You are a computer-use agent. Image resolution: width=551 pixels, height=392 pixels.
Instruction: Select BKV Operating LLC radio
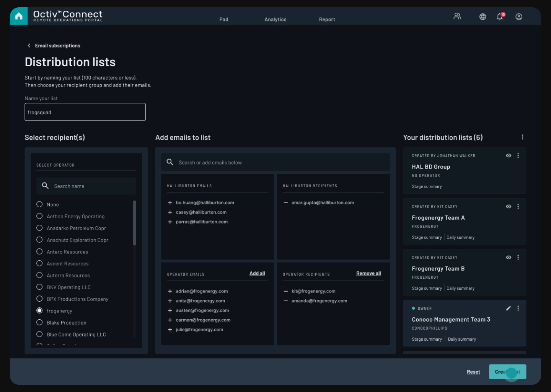tap(39, 287)
